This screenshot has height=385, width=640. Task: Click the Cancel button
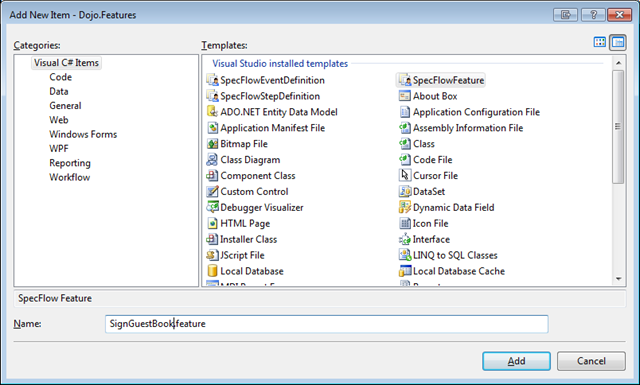point(591,361)
